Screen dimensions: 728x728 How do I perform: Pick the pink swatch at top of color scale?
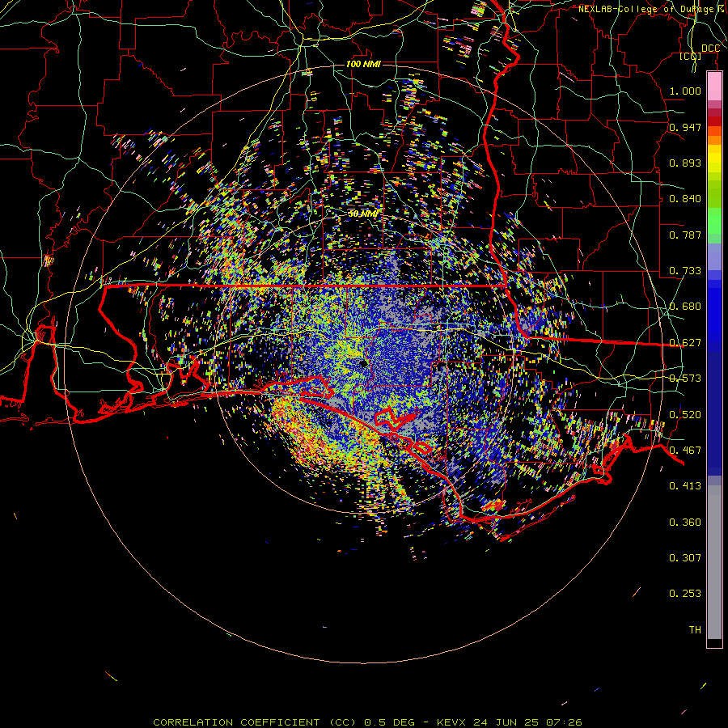pyautogui.click(x=714, y=87)
